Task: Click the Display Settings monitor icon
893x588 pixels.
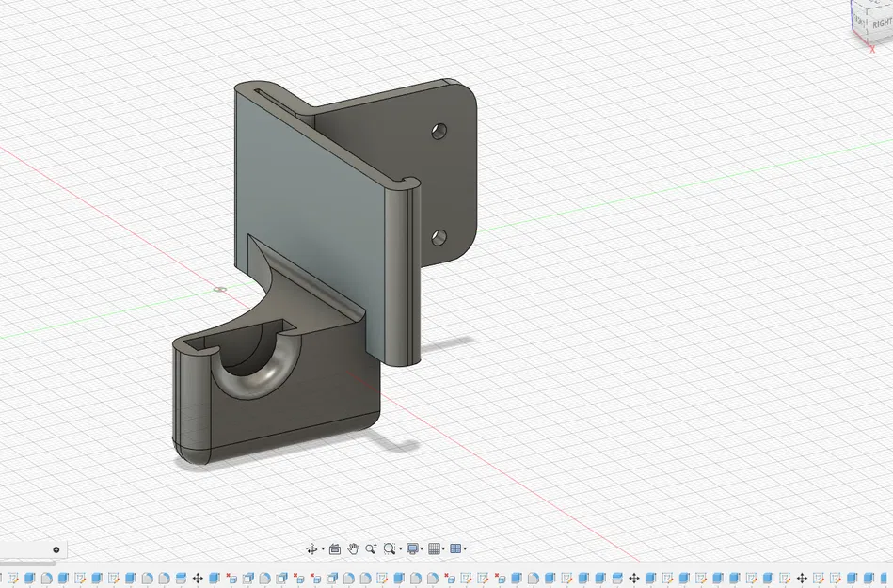Action: (x=411, y=548)
